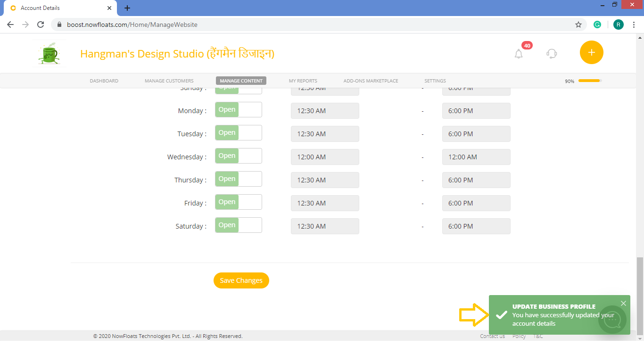
Task: Click the Account Details browser tab
Action: point(60,8)
